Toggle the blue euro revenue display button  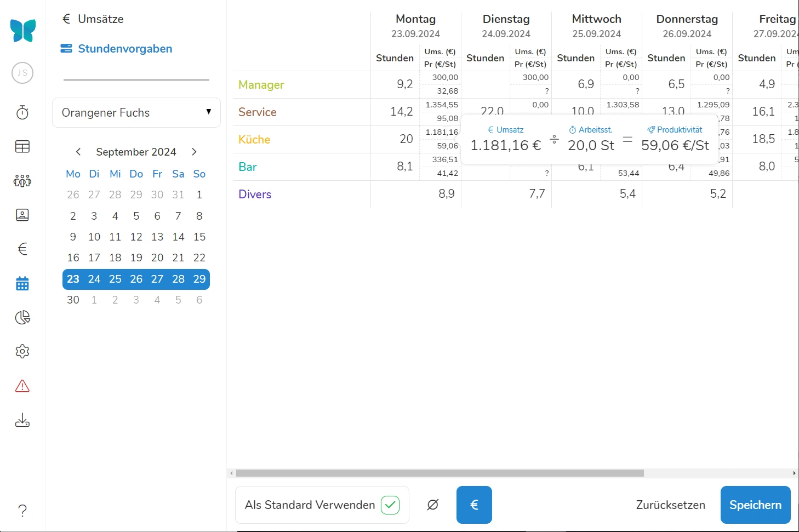point(474,505)
